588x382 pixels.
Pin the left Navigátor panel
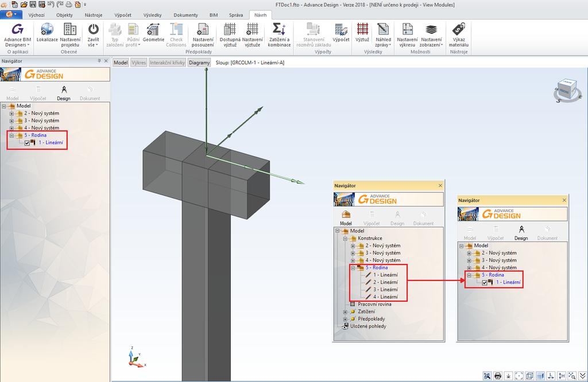pos(99,61)
